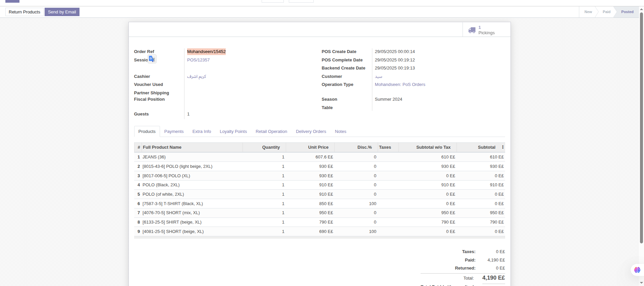Switch to the Products tab
The image size is (644, 286).
(147, 132)
